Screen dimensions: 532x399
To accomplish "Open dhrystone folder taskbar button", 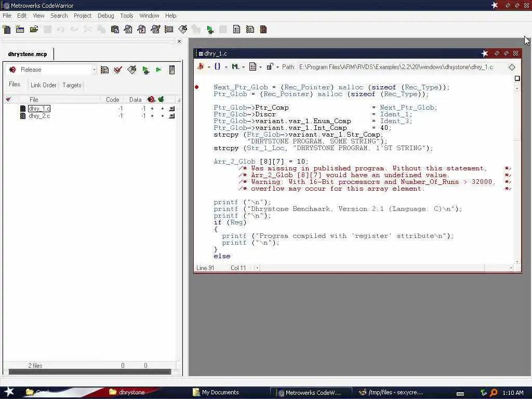I will pyautogui.click(x=127, y=392).
